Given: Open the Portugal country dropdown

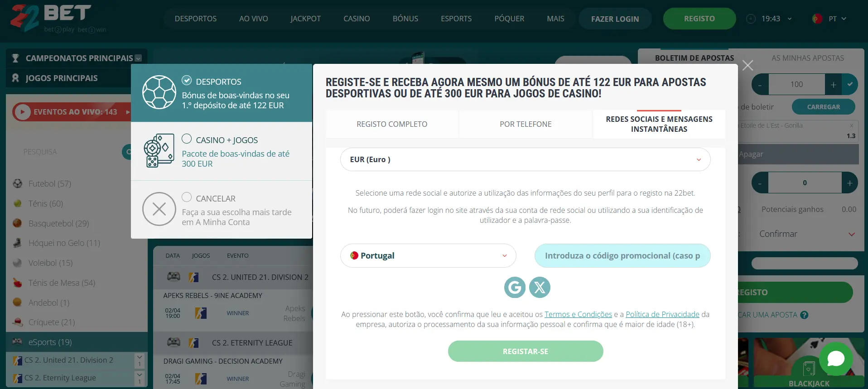Looking at the screenshot, I should pyautogui.click(x=428, y=256).
